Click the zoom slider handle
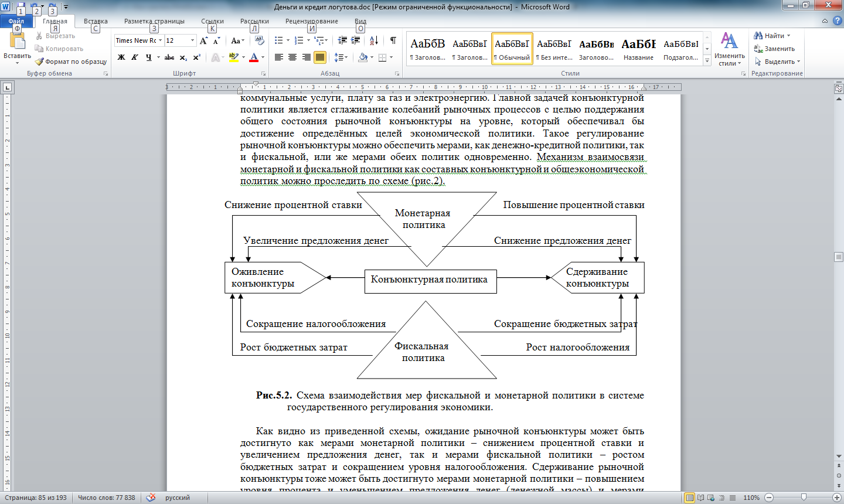 tap(804, 498)
